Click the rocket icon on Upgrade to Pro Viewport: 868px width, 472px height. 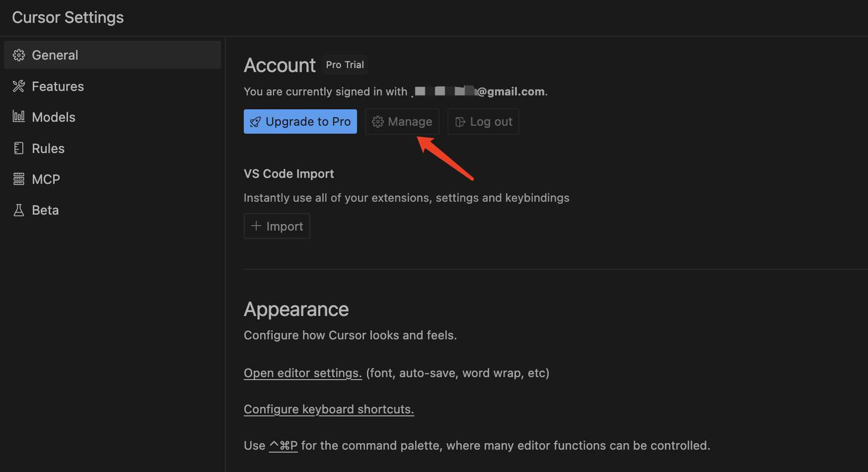[x=255, y=122]
